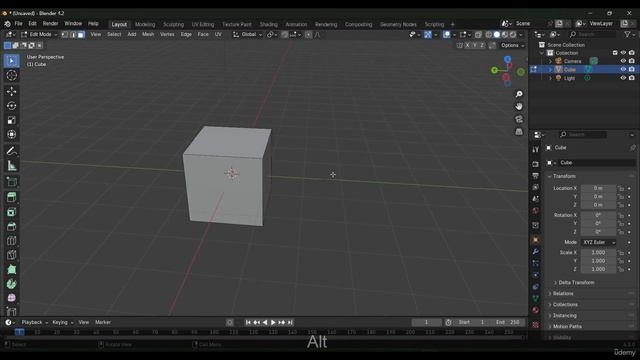The height and width of the screenshot is (360, 640).
Task: Click the Location X field
Action: (x=598, y=188)
